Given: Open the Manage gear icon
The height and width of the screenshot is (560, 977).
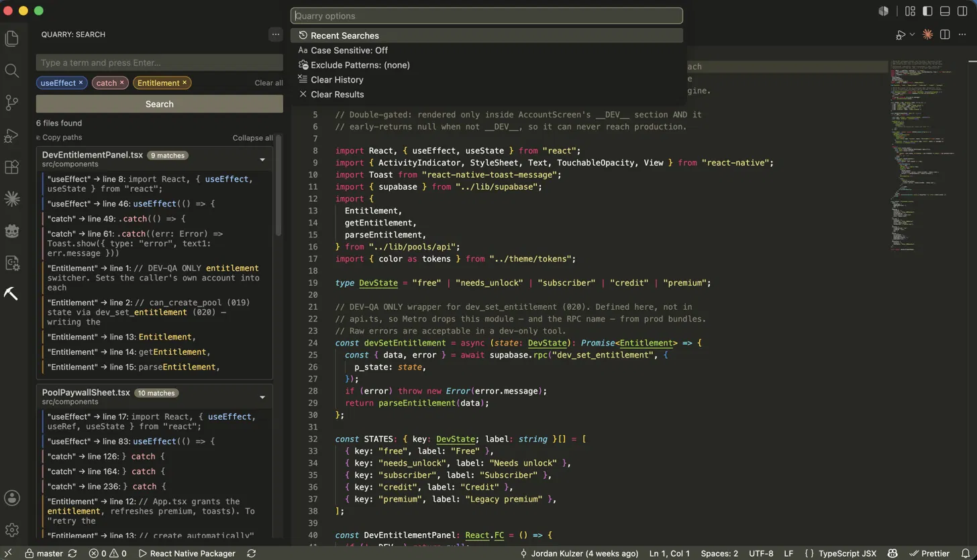Looking at the screenshot, I should pyautogui.click(x=11, y=530).
